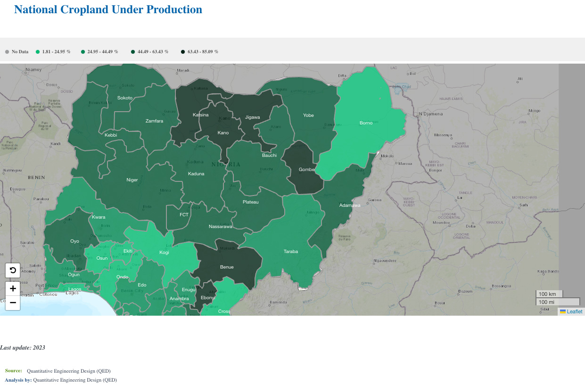585x392 pixels.
Task: Click the 44.49 - 63.43 % legend swatch
Action: [x=133, y=52]
